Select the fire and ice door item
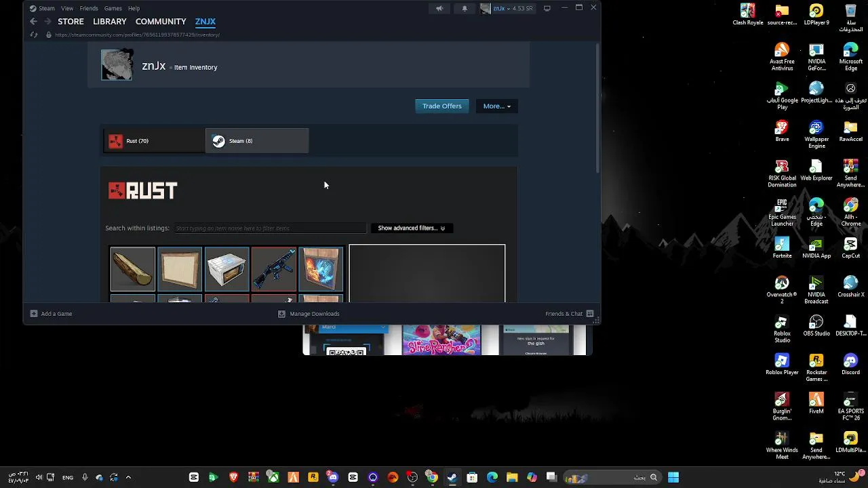The width and height of the screenshot is (868, 488). [321, 269]
